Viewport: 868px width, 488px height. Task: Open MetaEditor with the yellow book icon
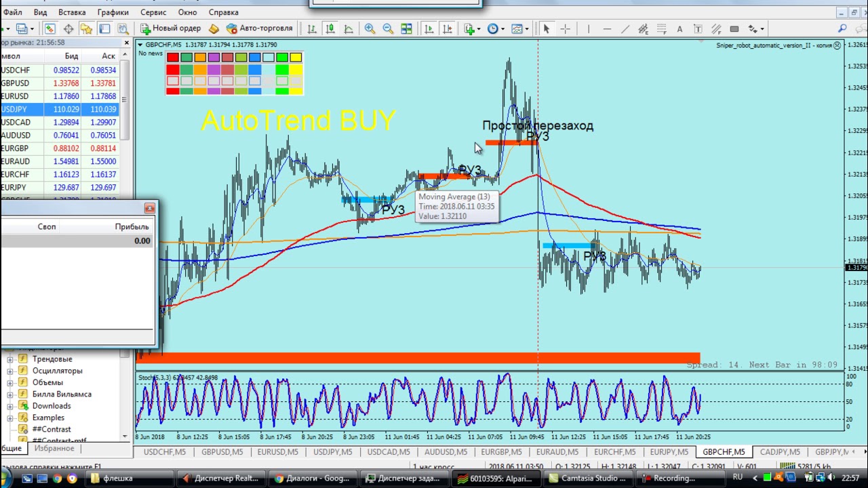point(214,28)
